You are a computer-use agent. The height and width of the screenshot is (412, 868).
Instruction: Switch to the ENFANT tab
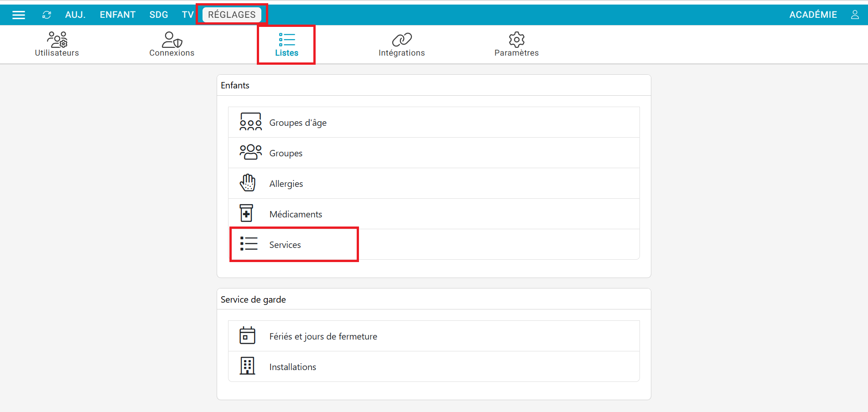tap(118, 15)
